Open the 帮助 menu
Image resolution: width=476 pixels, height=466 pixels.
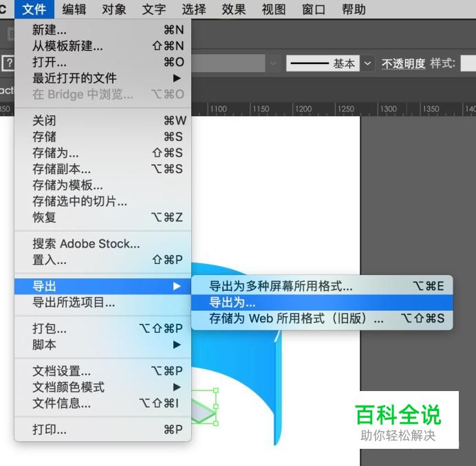pyautogui.click(x=354, y=10)
